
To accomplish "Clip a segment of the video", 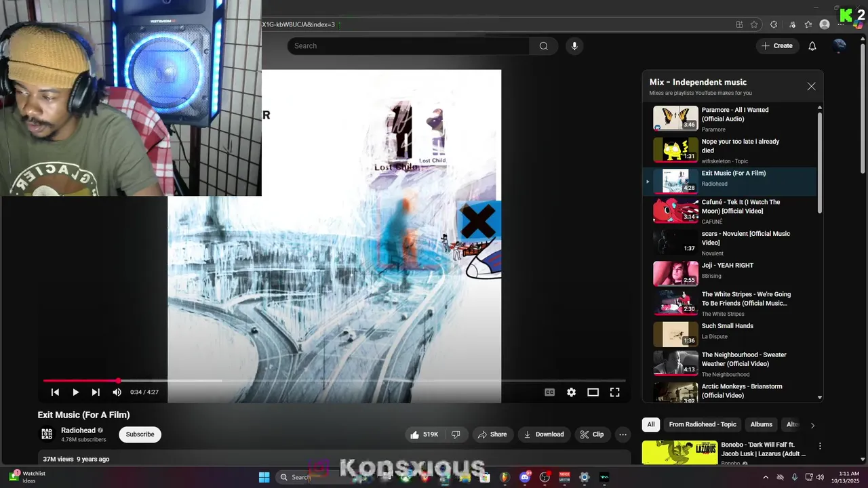I will point(591,434).
